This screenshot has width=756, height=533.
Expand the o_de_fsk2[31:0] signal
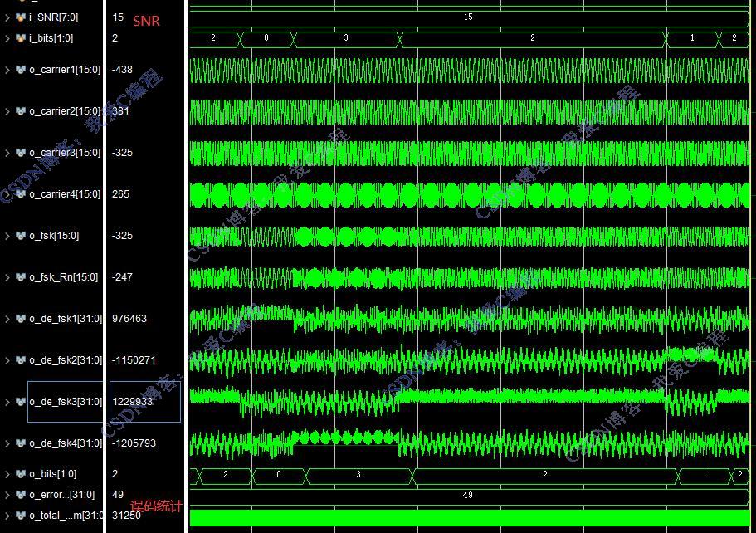point(7,360)
